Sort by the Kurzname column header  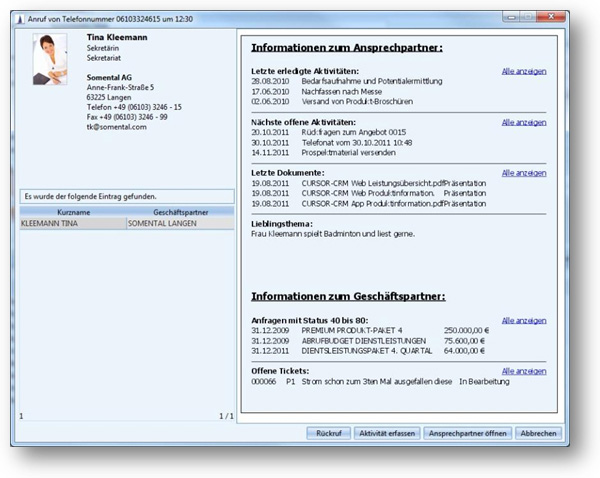(72, 213)
